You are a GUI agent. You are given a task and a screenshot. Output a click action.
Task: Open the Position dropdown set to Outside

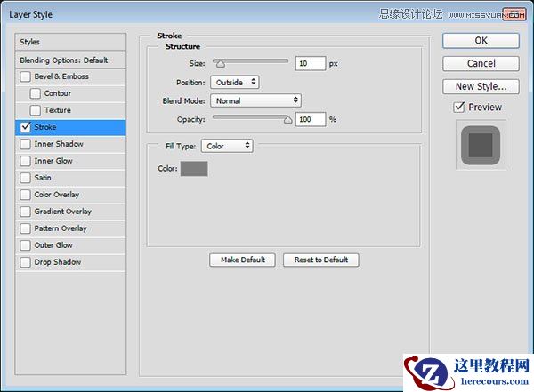tap(235, 83)
